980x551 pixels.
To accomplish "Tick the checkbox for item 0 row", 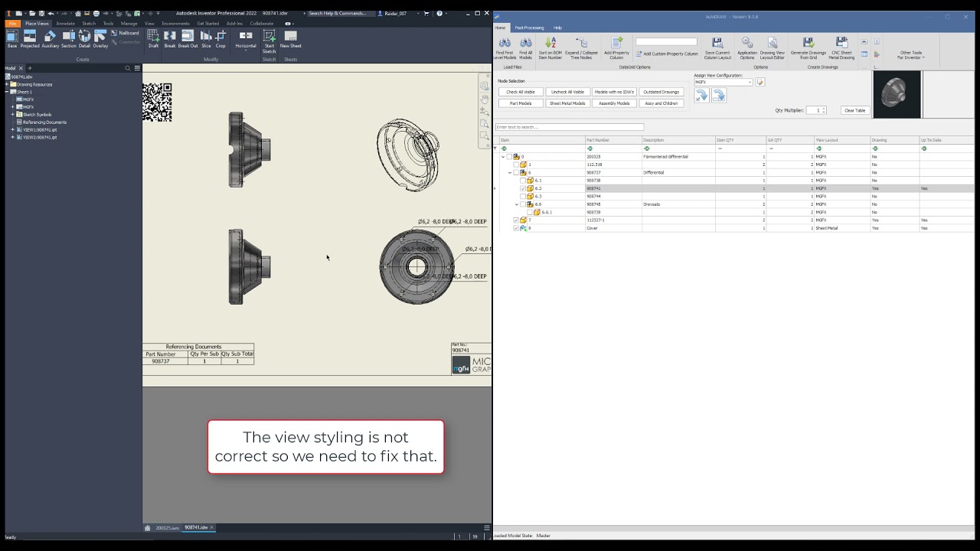I will click(509, 157).
